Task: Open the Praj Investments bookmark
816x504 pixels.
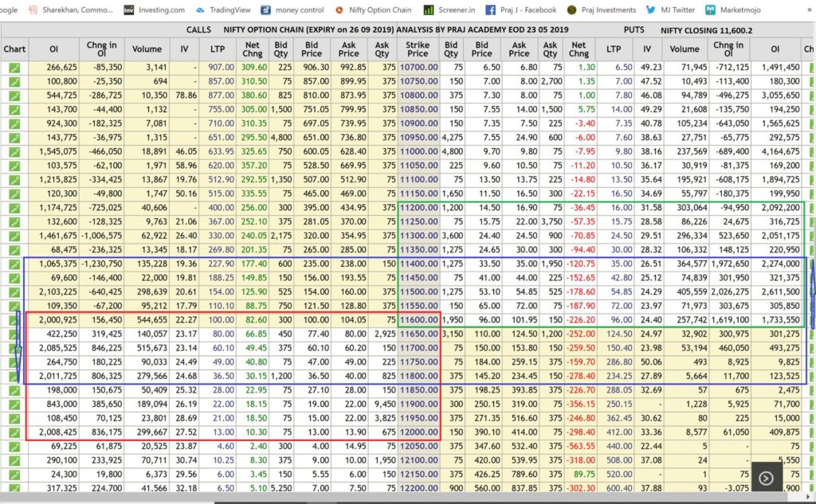Action: point(599,10)
